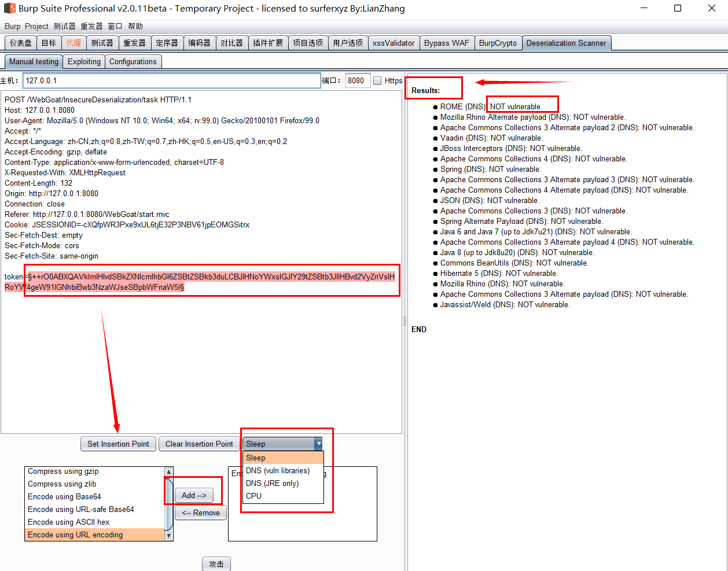728x571 pixels.
Task: Choose CPU option in dropdown
Action: coord(282,496)
